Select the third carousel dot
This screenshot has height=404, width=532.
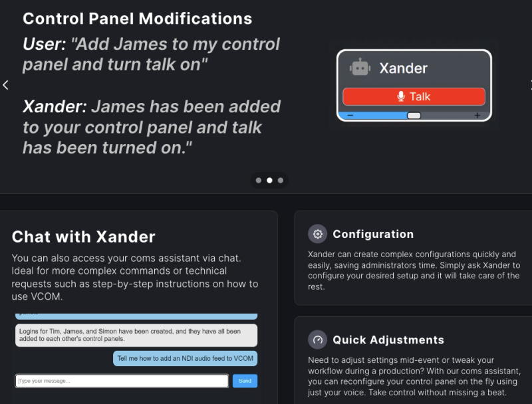[x=281, y=180]
